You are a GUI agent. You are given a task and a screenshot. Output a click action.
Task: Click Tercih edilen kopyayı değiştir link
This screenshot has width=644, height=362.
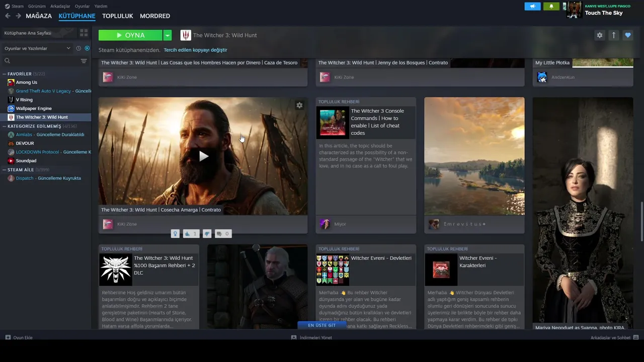195,50
